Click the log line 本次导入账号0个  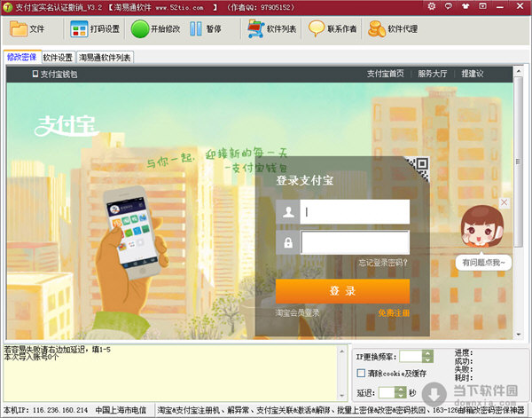tap(31, 357)
